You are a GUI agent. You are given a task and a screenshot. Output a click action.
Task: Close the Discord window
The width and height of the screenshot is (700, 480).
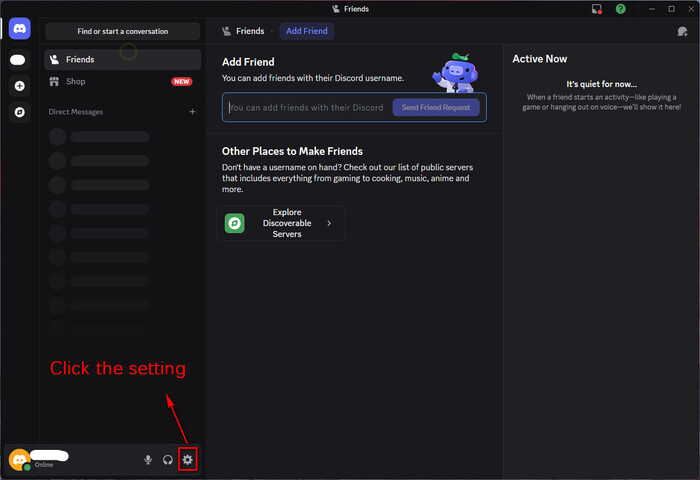(691, 9)
